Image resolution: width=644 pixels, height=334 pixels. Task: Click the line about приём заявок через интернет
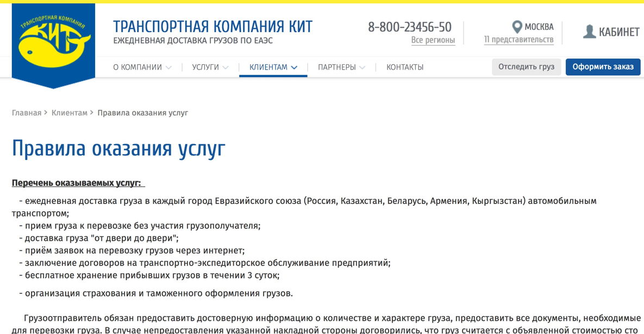132,250
